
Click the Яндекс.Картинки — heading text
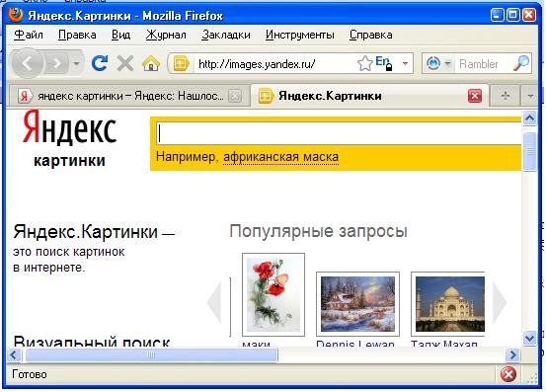[94, 232]
